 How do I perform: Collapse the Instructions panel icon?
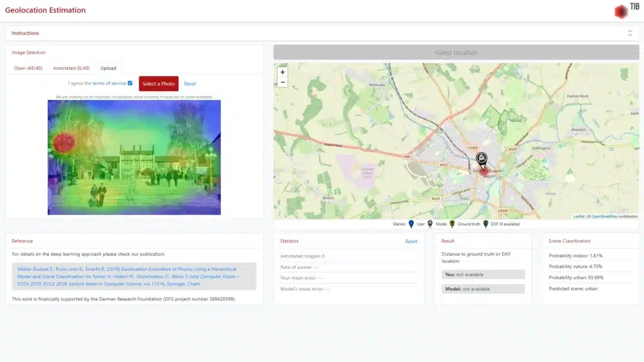[630, 33]
